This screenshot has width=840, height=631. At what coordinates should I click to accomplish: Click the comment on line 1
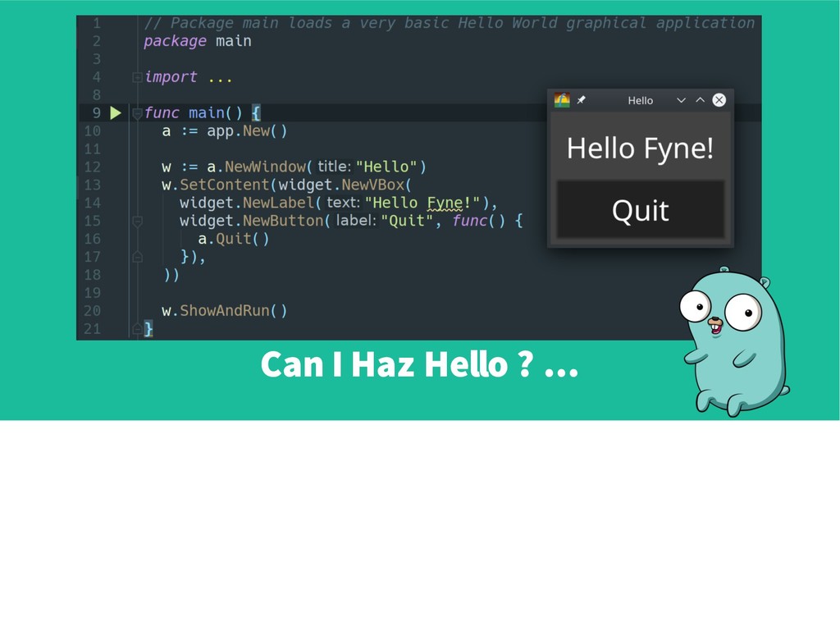449,23
